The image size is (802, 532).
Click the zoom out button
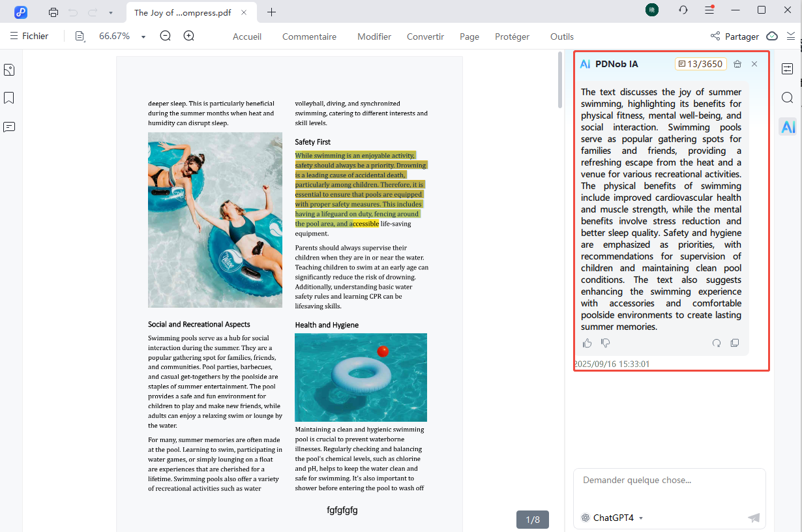tap(166, 37)
